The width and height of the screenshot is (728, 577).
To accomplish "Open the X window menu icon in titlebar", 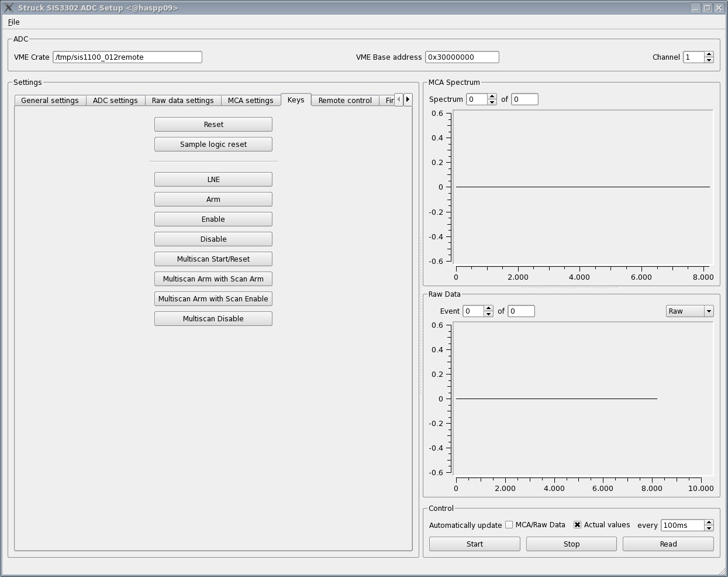I will tap(9, 8).
